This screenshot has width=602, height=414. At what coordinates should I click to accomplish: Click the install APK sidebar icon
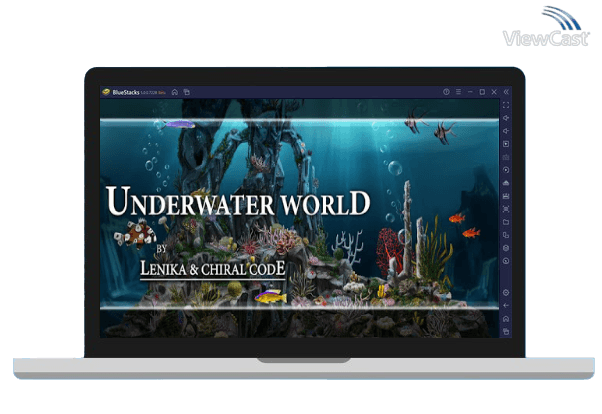pos(506,196)
